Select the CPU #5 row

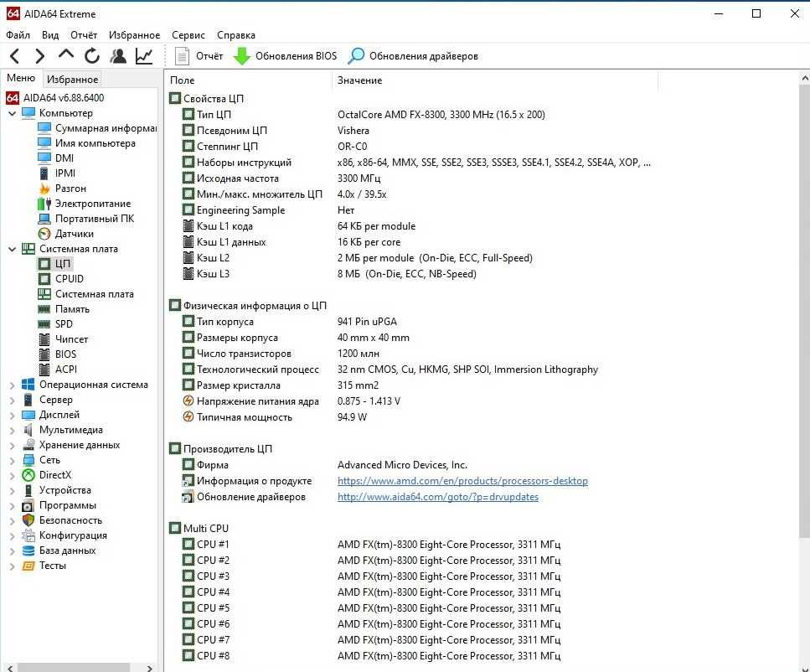[371, 608]
